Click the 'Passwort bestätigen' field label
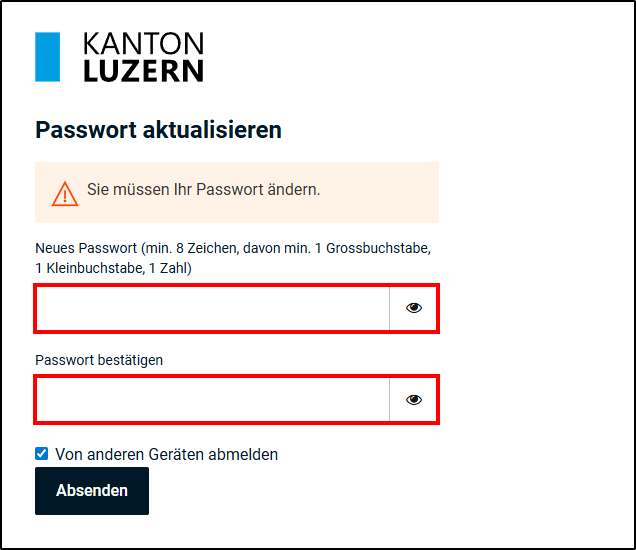Image resolution: width=636 pixels, height=550 pixels. tap(99, 360)
